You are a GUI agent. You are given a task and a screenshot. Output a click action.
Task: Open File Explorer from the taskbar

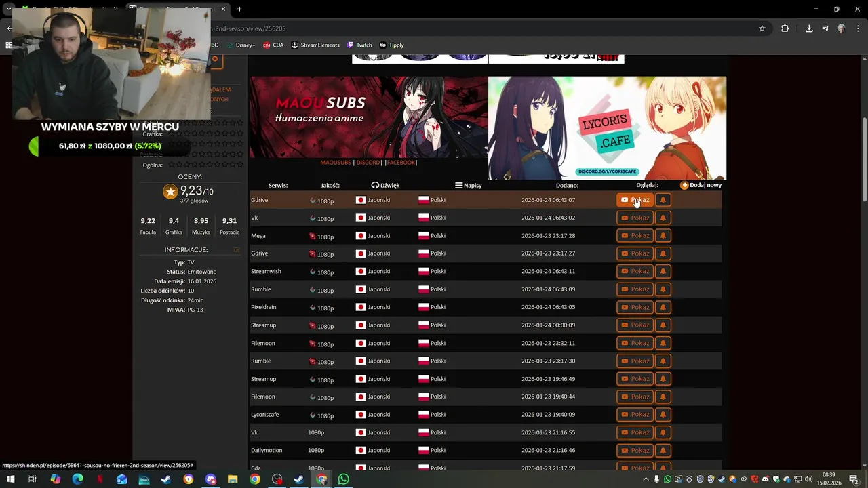click(233, 479)
